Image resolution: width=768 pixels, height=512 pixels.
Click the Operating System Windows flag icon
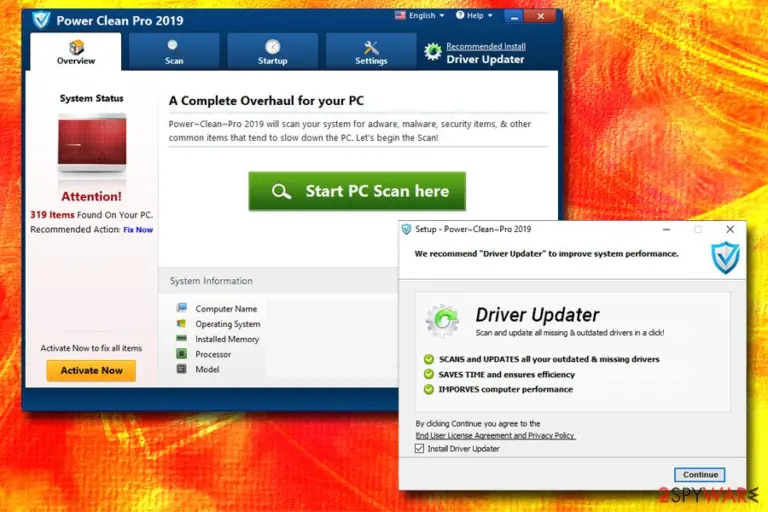[181, 323]
